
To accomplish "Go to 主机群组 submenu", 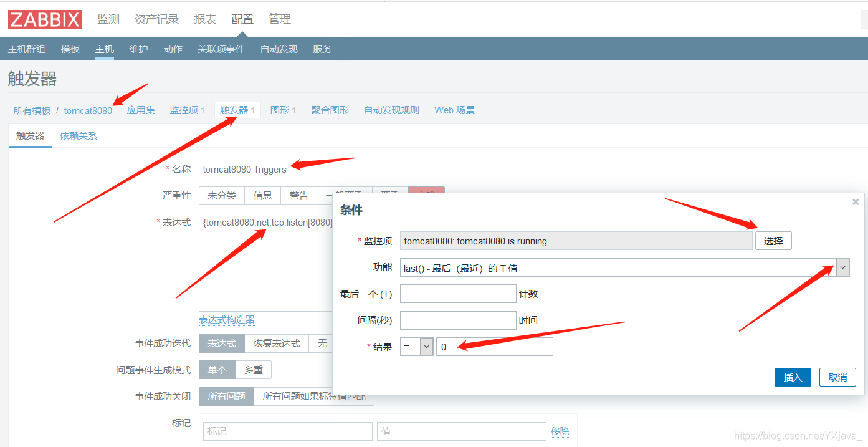I will [27, 49].
